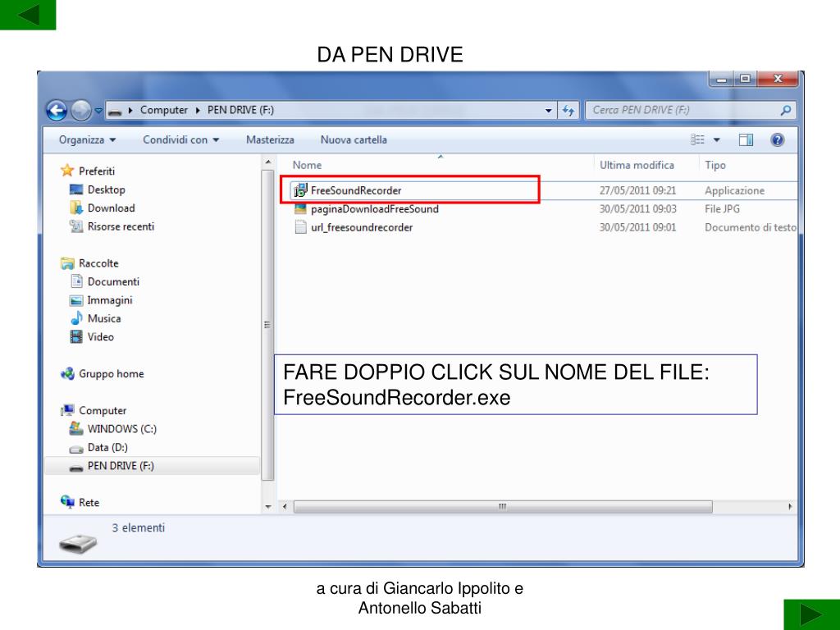Change view with the view icon

coord(697,139)
